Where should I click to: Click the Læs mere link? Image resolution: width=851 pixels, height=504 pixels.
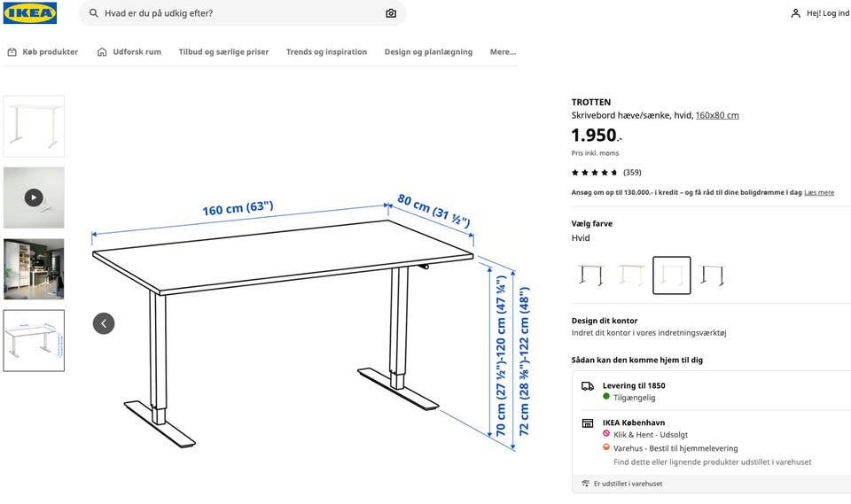pos(819,192)
